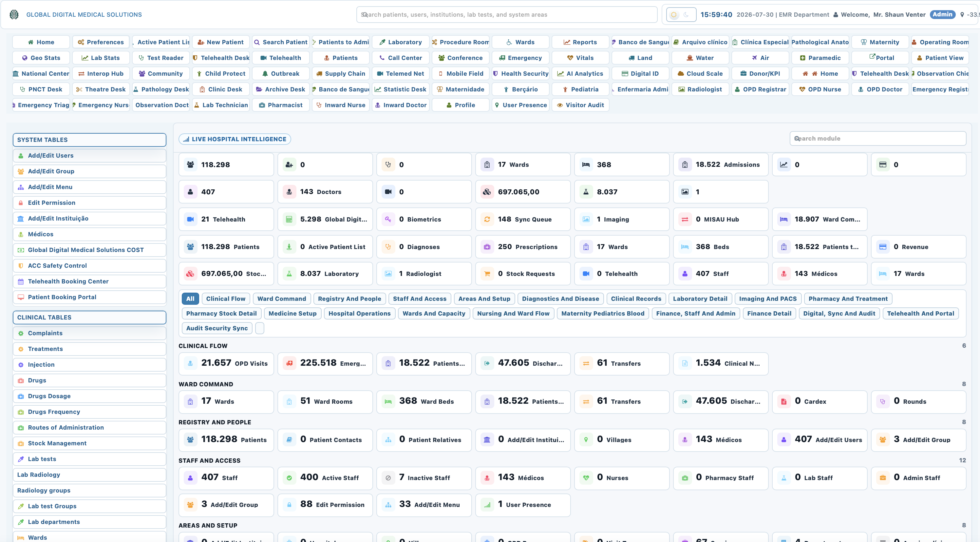980x542 pixels.
Task: Open the Laboratory module button
Action: point(401,42)
